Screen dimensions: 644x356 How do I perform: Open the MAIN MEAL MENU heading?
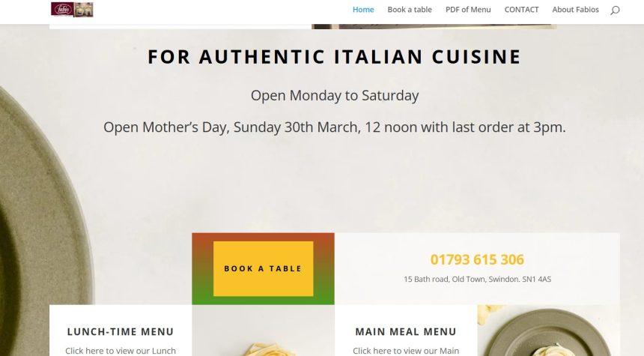click(406, 331)
